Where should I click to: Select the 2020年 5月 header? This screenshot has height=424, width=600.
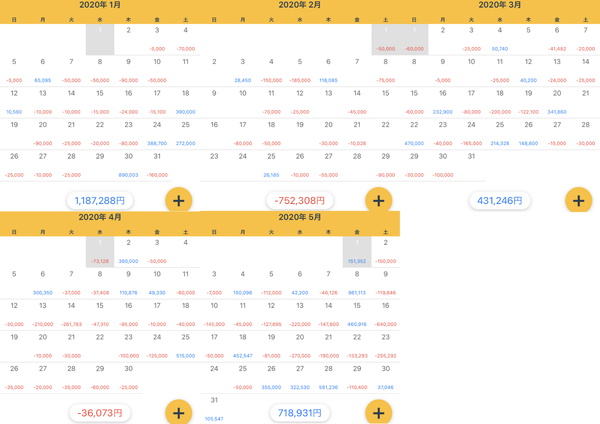coord(300,217)
